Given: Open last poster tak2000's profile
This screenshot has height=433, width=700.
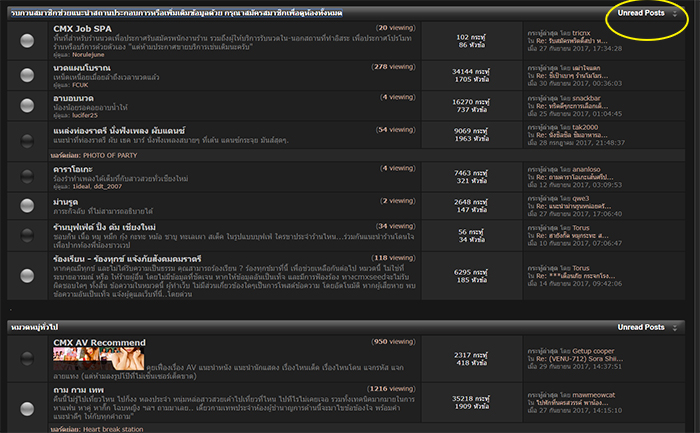Looking at the screenshot, I should [x=585, y=127].
